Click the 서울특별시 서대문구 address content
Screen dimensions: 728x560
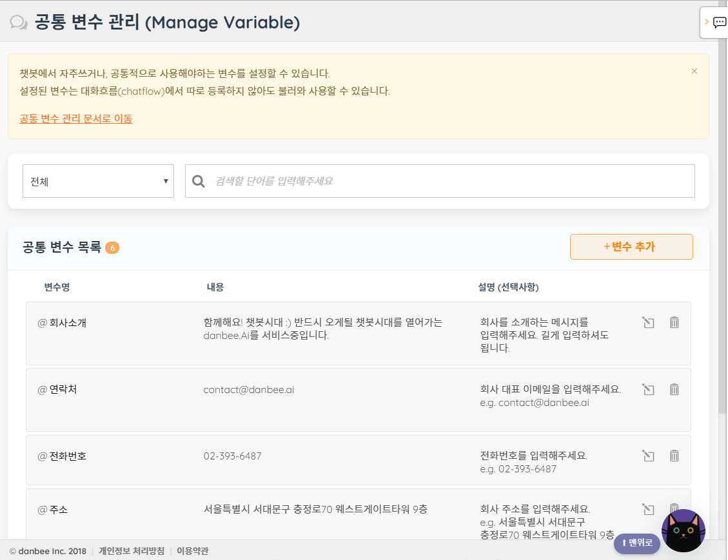point(315,510)
